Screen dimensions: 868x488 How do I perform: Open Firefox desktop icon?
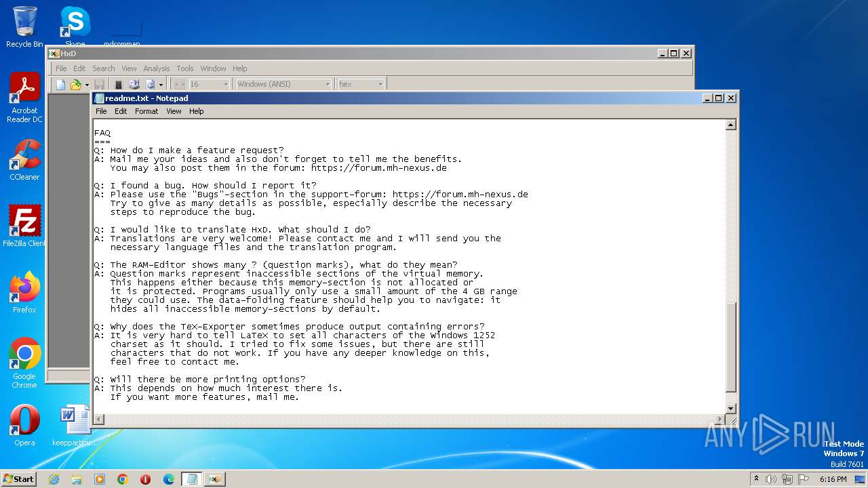[24, 292]
